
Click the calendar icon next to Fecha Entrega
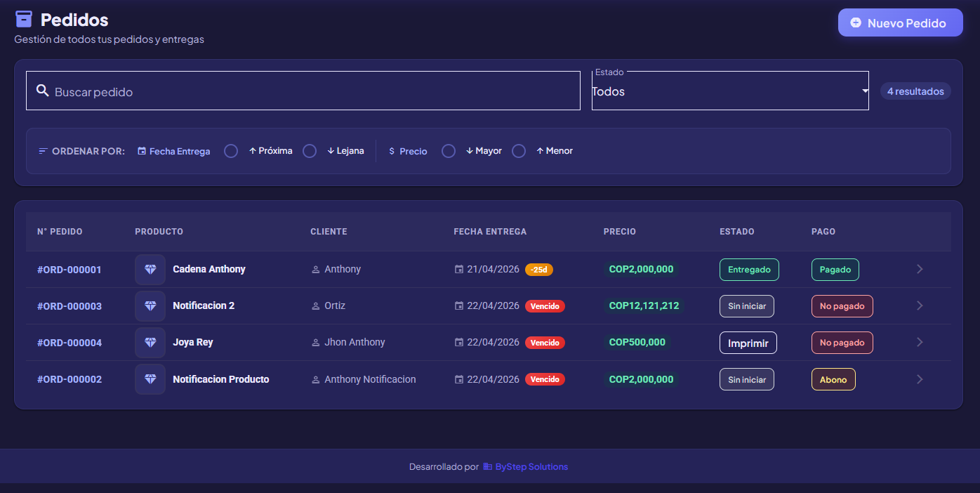coord(142,151)
